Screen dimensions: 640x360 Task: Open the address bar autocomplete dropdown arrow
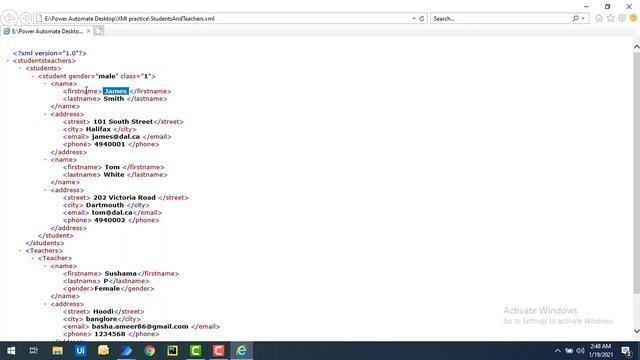[414, 18]
